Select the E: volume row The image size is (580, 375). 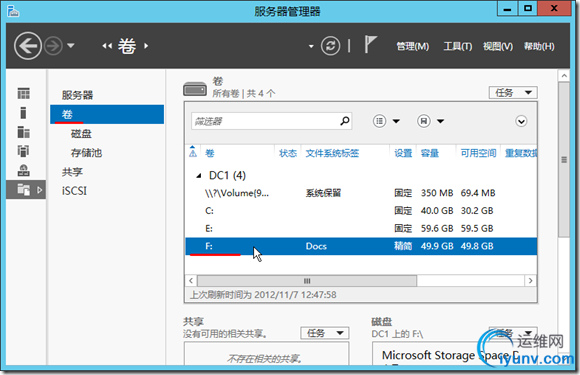[x=361, y=228]
